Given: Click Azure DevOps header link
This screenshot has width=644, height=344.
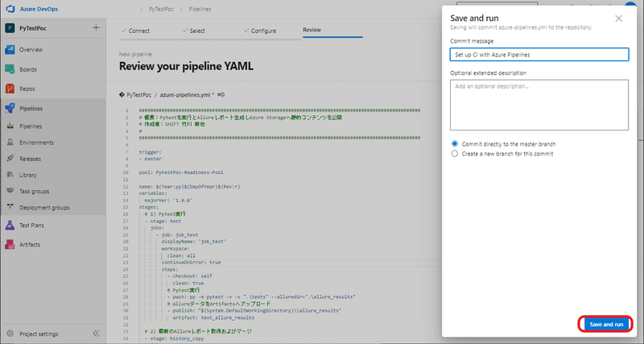Looking at the screenshot, I should coord(39,9).
